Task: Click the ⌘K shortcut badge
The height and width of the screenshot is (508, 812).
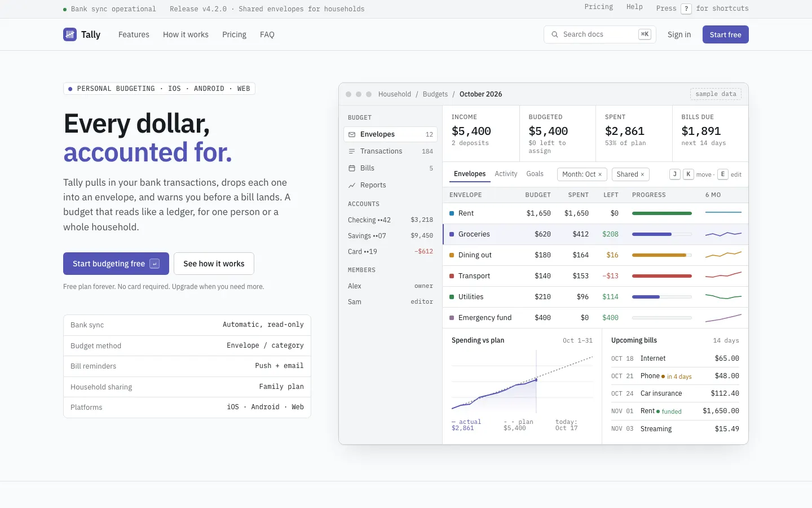Action: 645,34
